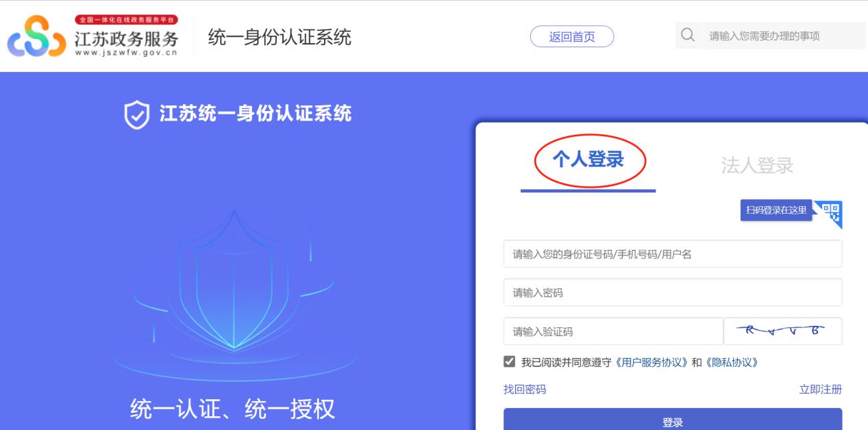Screen dimensions: 868x430
Task: Click the blue 登录 button
Action: (x=673, y=419)
